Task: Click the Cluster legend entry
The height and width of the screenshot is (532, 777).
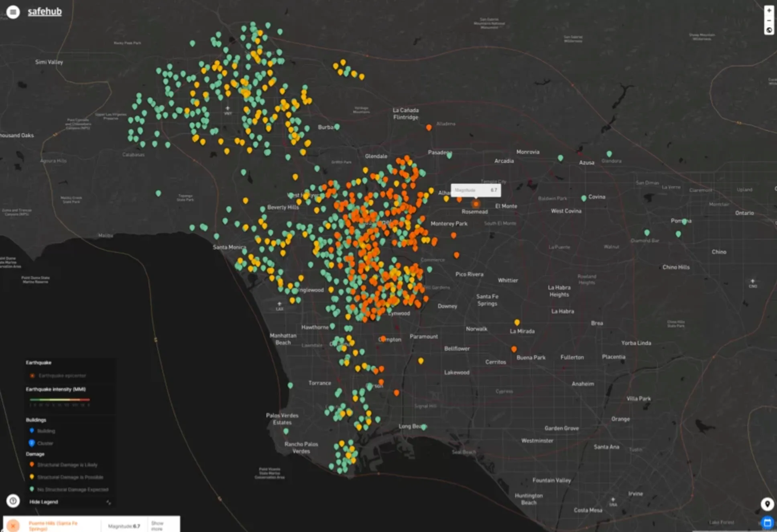Action: pyautogui.click(x=41, y=443)
